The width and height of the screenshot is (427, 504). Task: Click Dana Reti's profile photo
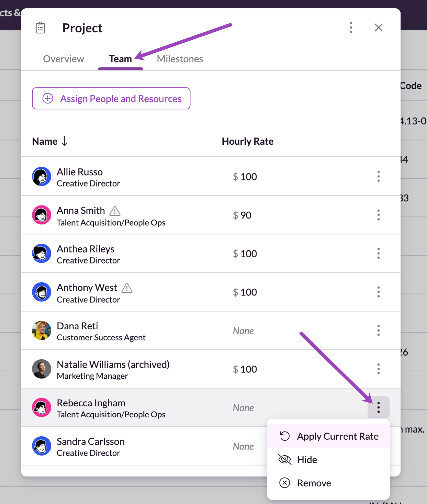(x=42, y=331)
